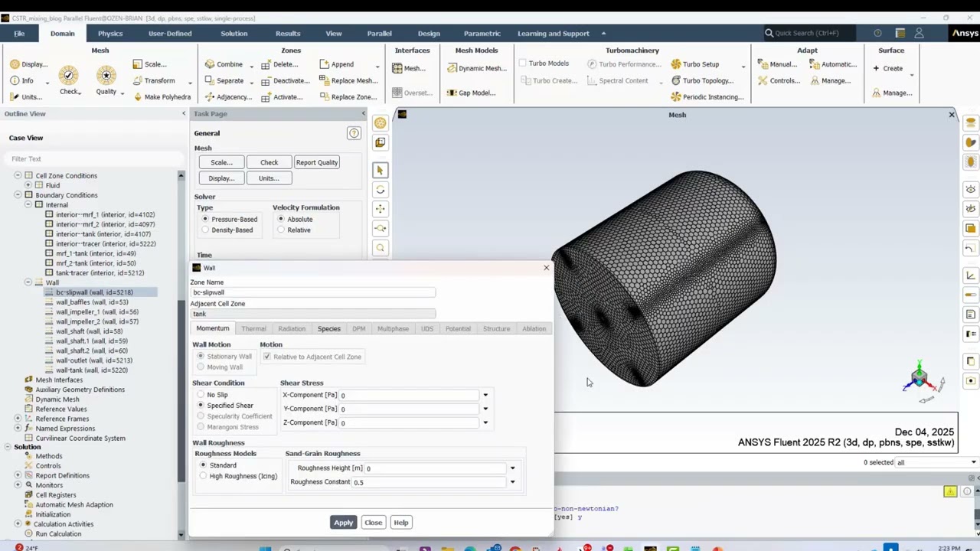Switch to Momentum tab in Wall dialog
Viewport: 980px width, 551px height.
(212, 328)
